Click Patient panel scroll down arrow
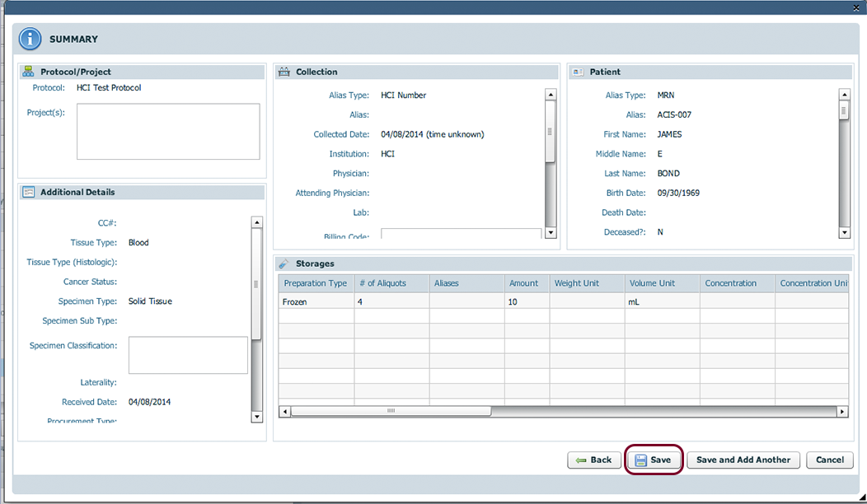867x504 pixels. (844, 233)
